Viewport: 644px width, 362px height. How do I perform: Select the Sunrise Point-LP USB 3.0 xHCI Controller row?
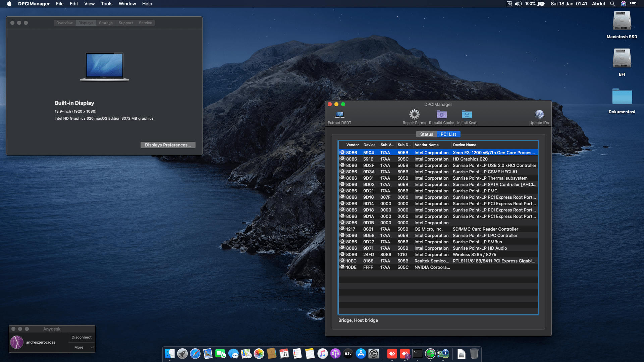pyautogui.click(x=438, y=165)
